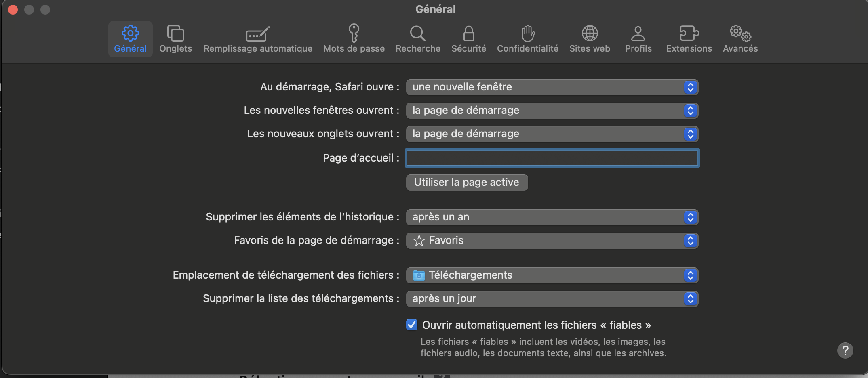Open Favoris de la page de démarrage dropdown

coord(552,241)
